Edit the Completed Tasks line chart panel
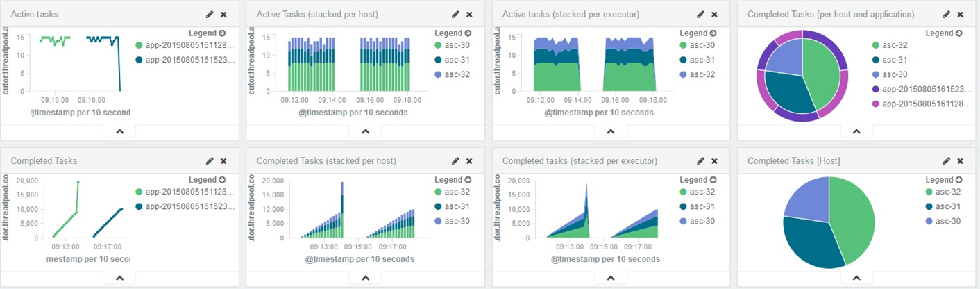 pyautogui.click(x=210, y=161)
